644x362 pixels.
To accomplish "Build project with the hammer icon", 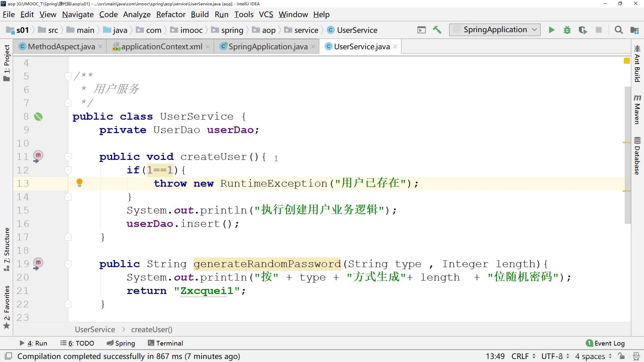I will tap(437, 30).
